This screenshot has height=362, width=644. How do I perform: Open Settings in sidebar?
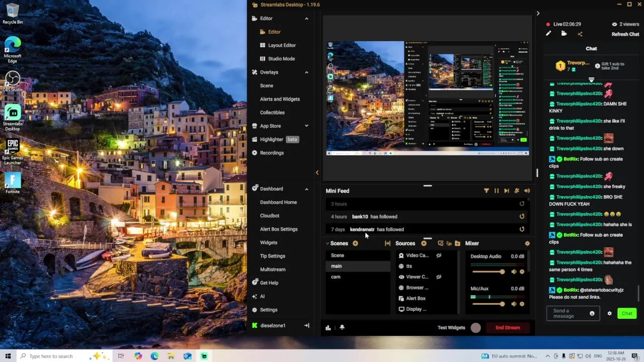click(268, 310)
